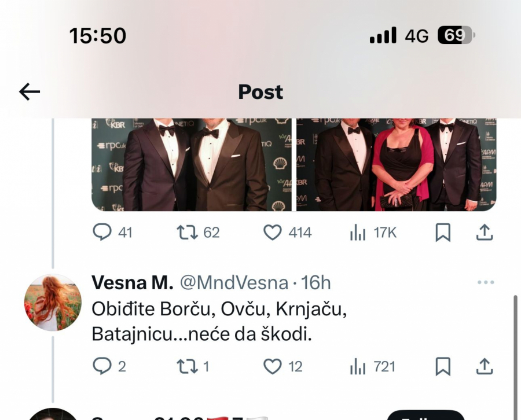Tap the back arrow
The width and height of the screenshot is (521, 420).
point(30,91)
